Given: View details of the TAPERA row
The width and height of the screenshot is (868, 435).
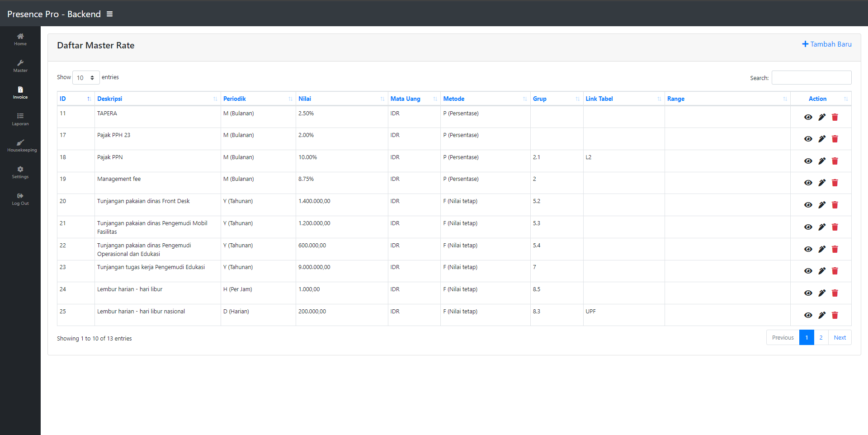Looking at the screenshot, I should click(x=808, y=117).
